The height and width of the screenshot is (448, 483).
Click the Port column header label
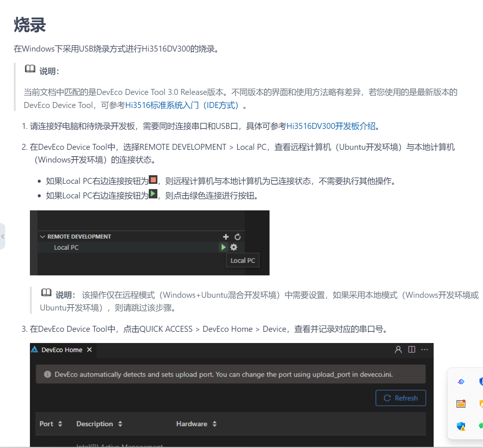coord(46,424)
